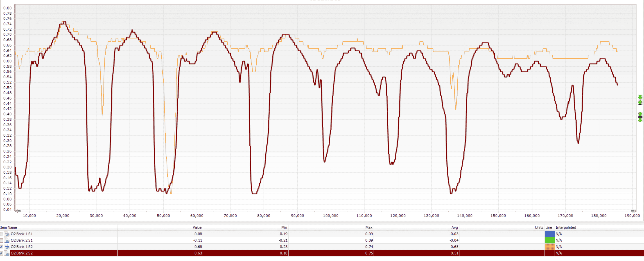Click the compress vertical scale arrows icon
Screen dimensions: 644x261
(x=640, y=100)
